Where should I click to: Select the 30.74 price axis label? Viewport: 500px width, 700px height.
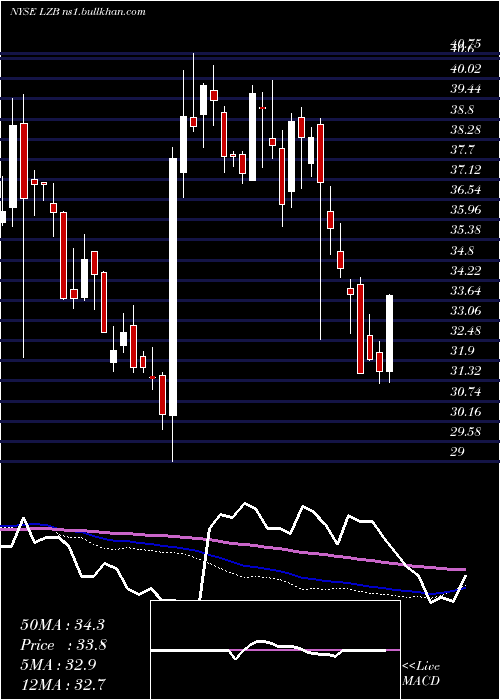pos(466,392)
